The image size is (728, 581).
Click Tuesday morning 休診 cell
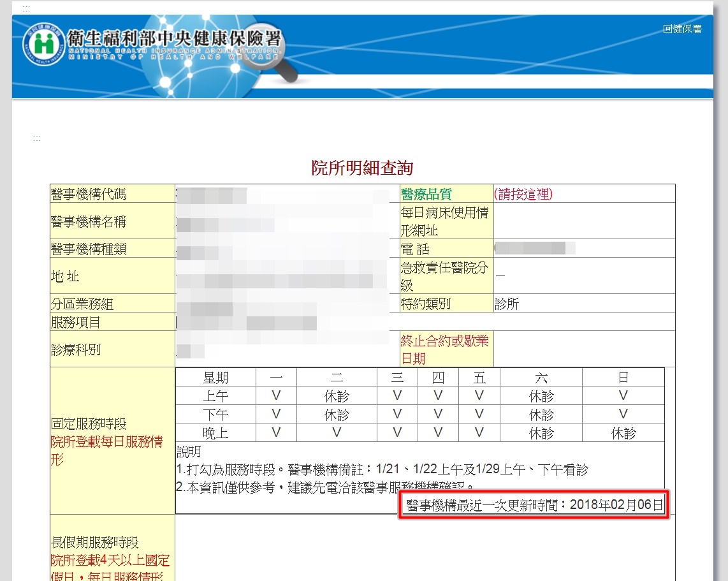337,396
